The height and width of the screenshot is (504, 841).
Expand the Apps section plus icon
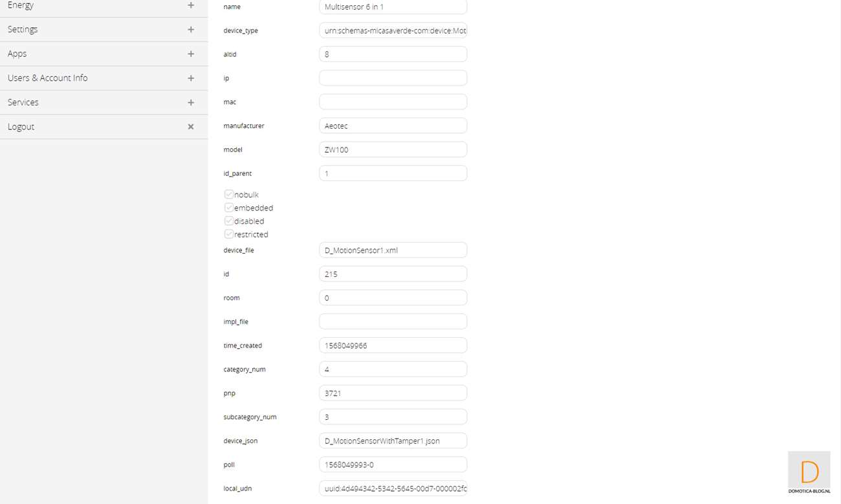(191, 54)
